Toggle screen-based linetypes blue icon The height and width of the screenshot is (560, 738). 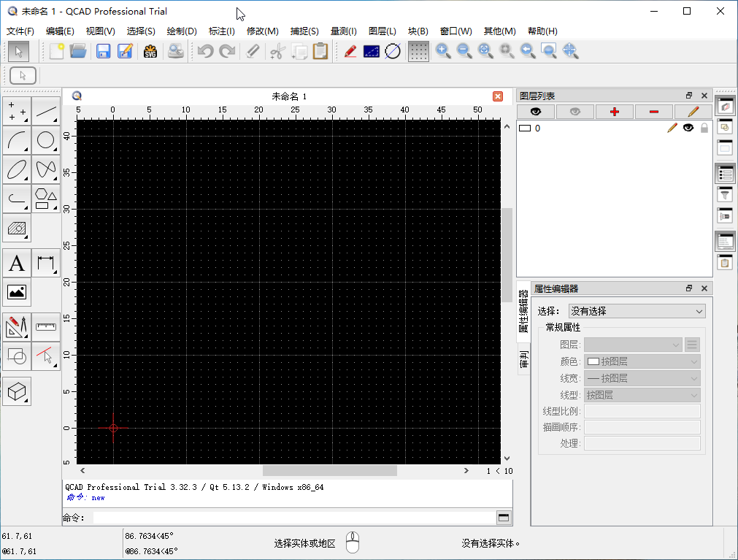tap(372, 51)
